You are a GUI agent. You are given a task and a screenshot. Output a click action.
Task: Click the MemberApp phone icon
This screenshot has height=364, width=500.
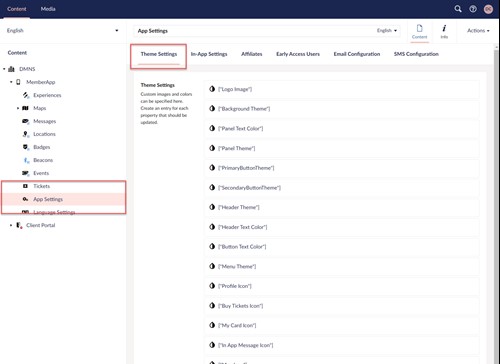(x=18, y=82)
